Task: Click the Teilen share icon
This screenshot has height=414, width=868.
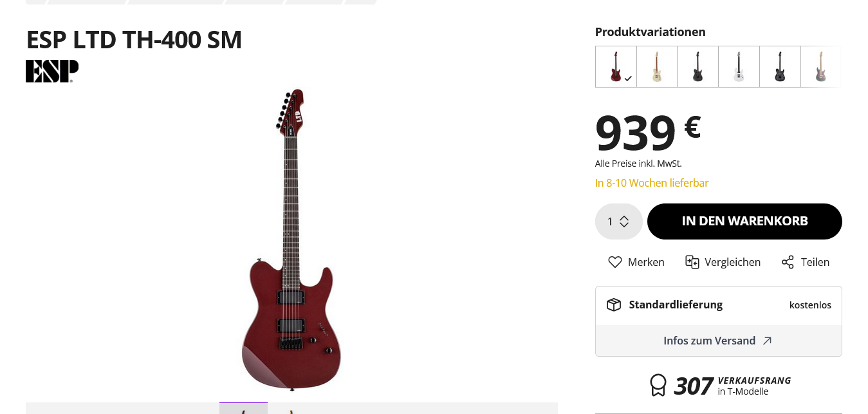Action: click(788, 262)
